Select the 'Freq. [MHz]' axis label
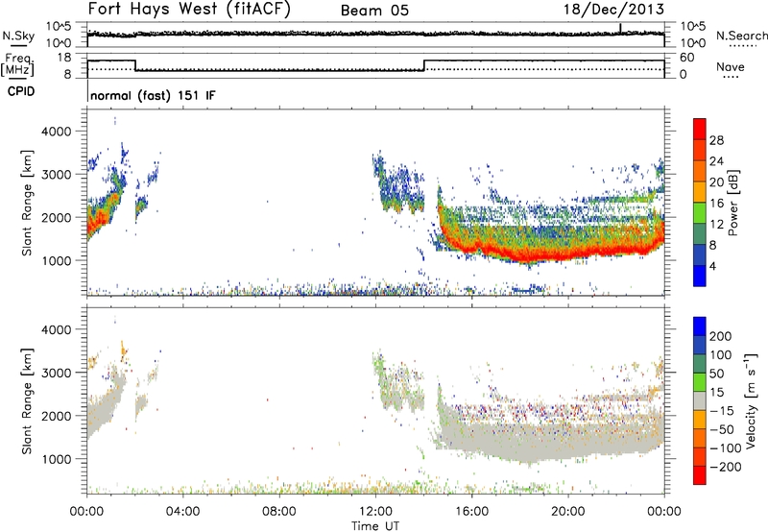This screenshot has height=532, width=768. 19,65
